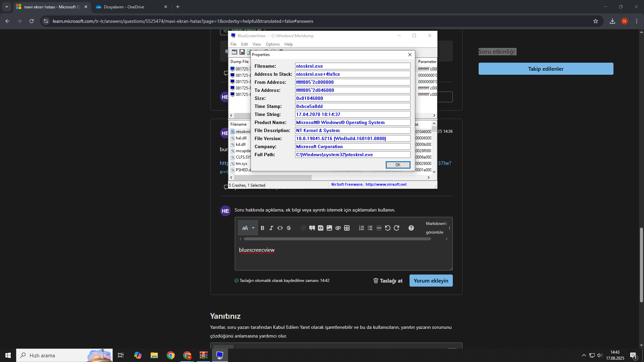Click the editor toolbar horizontal scrollbar

click(x=337, y=239)
